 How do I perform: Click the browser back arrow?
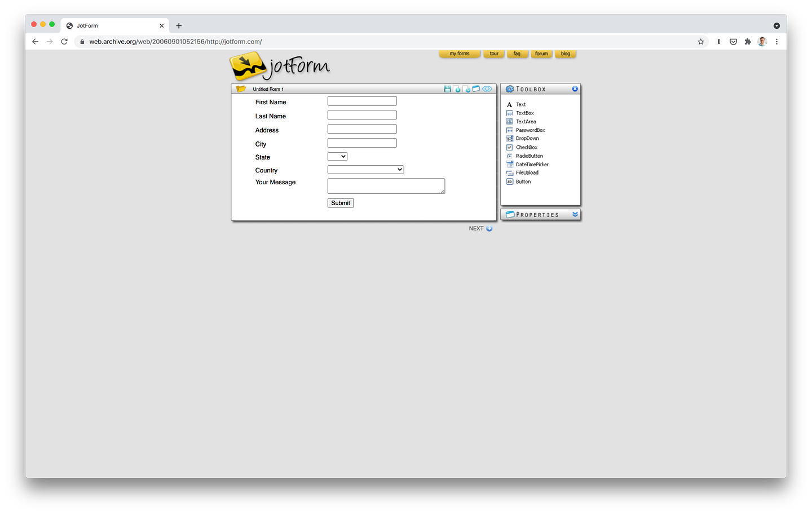(35, 42)
